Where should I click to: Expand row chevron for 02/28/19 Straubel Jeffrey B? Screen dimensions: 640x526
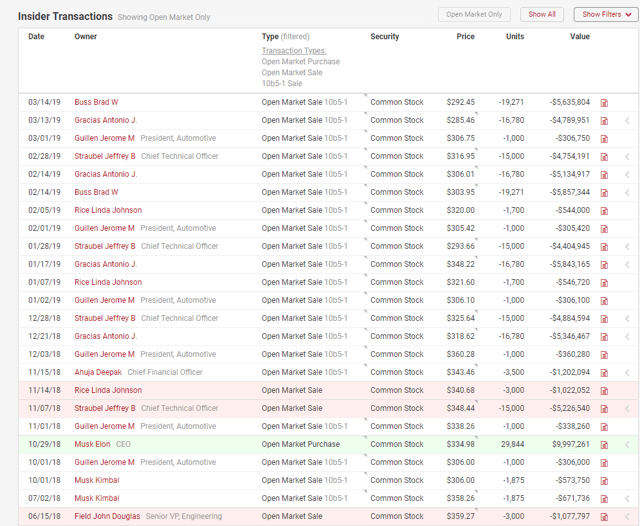point(627,156)
